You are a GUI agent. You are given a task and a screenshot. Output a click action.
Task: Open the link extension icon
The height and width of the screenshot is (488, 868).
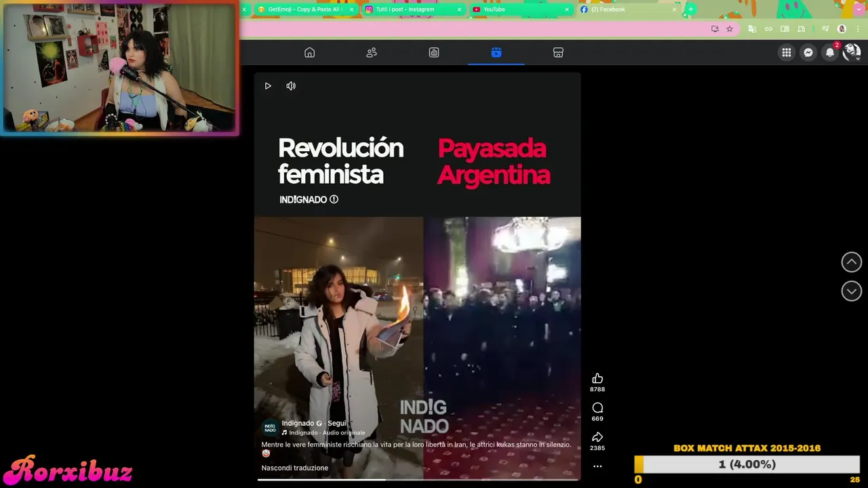pyautogui.click(x=768, y=29)
